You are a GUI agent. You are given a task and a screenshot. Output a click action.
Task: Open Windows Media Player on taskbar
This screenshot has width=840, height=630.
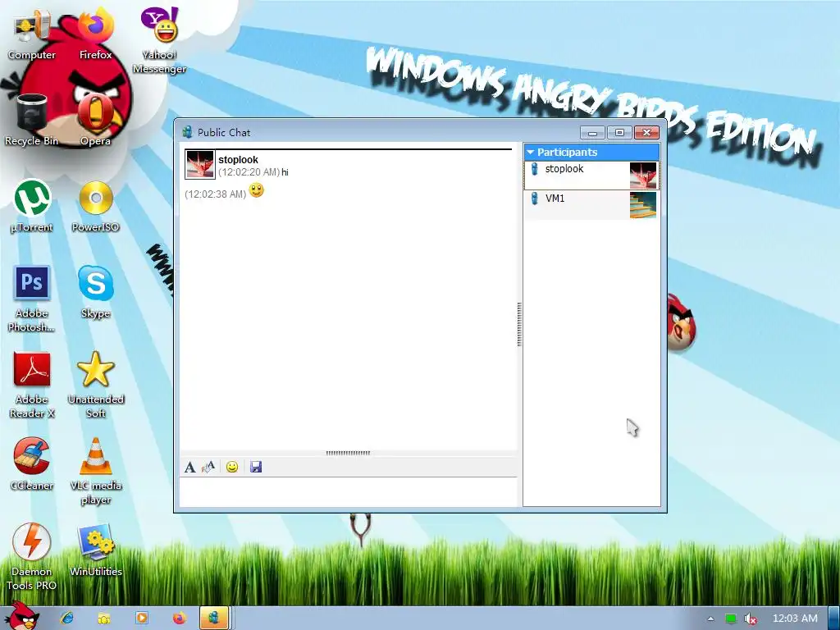[142, 618]
